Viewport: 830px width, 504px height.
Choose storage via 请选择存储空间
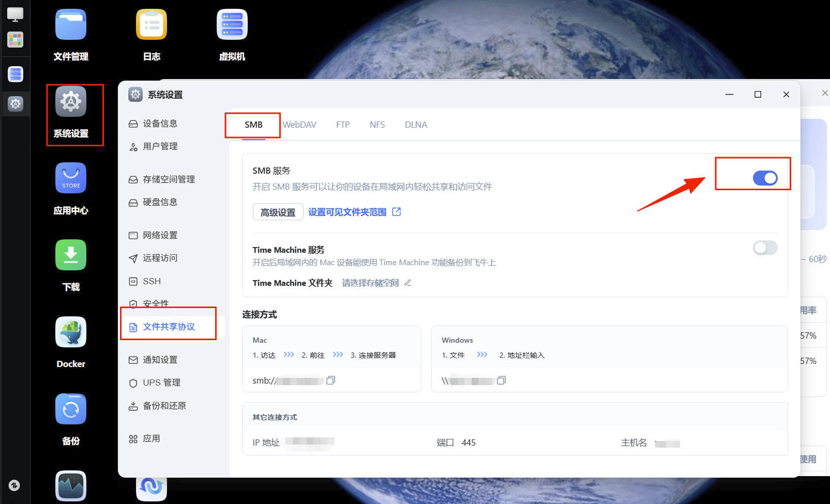(x=370, y=283)
